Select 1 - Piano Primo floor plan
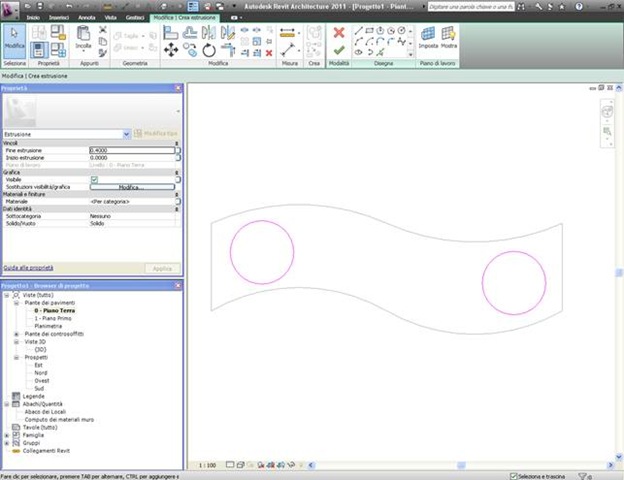The height and width of the screenshot is (480, 624). click(x=55, y=318)
